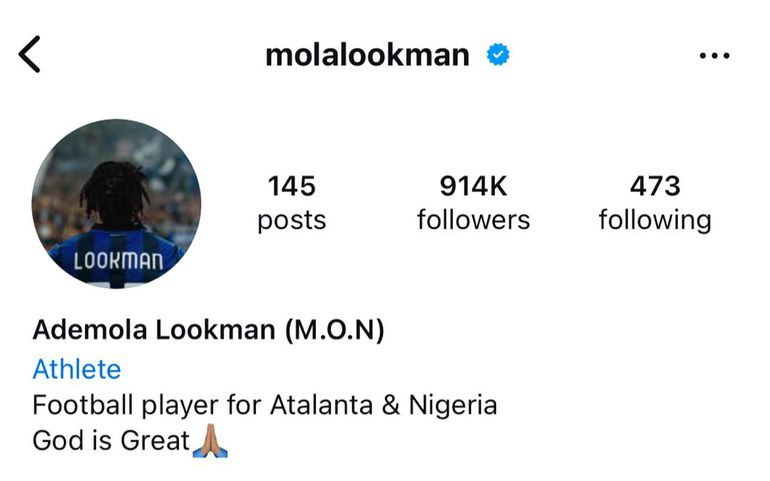Image resolution: width=770 pixels, height=481 pixels.
Task: Click the Ademola Lookman (M.O.N) display name
Action: pos(208,330)
